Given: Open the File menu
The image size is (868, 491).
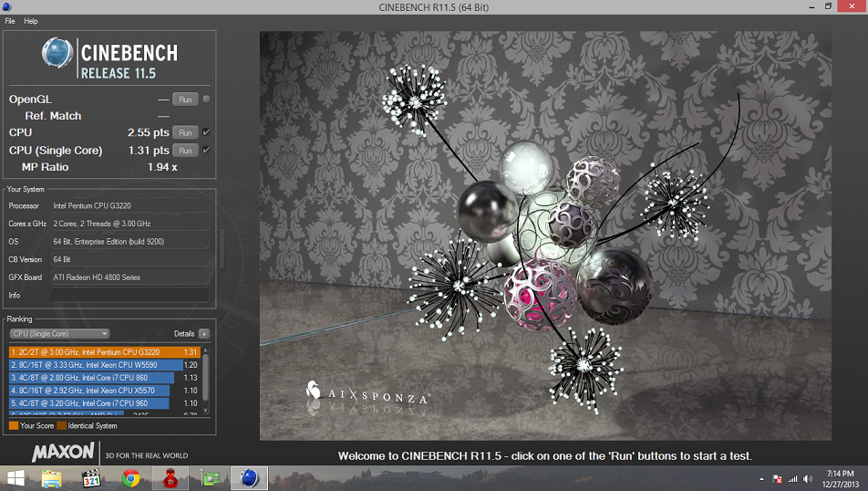Looking at the screenshot, I should tap(10, 21).
